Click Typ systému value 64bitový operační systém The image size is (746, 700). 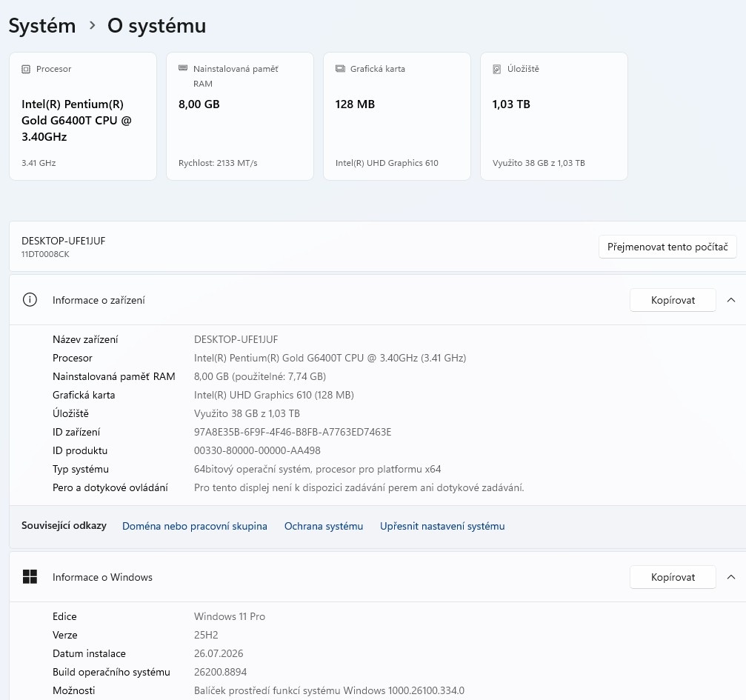click(x=317, y=469)
